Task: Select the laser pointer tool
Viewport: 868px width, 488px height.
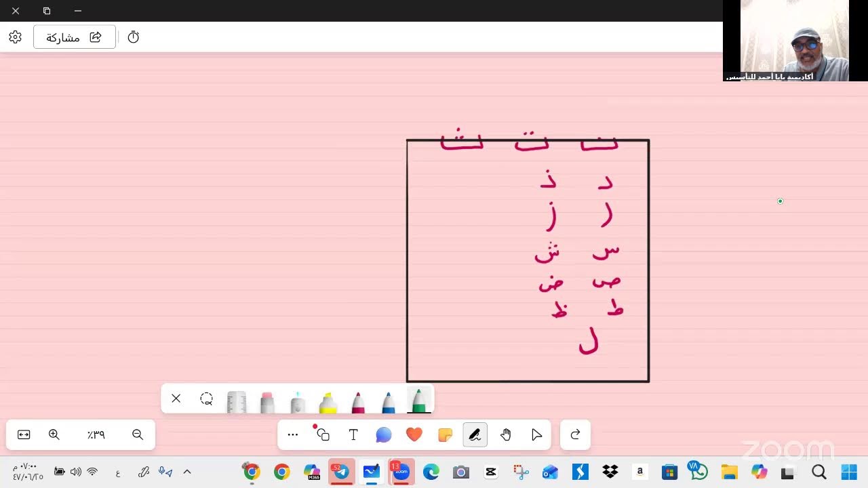Action: click(298, 401)
